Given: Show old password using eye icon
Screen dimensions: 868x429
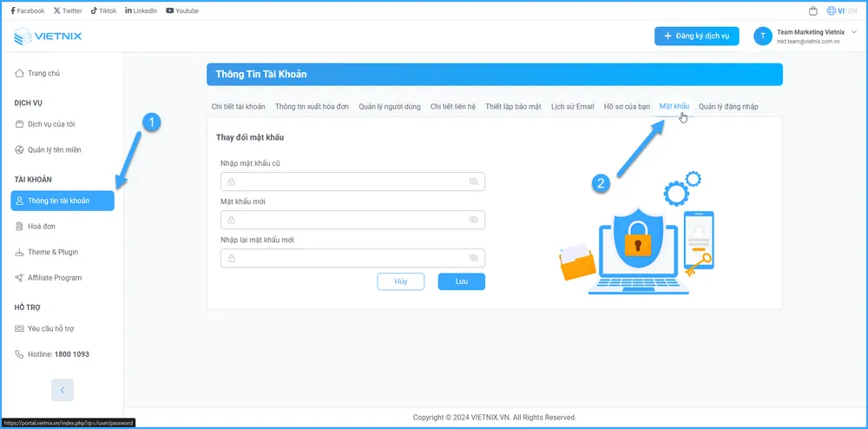Looking at the screenshot, I should point(473,181).
